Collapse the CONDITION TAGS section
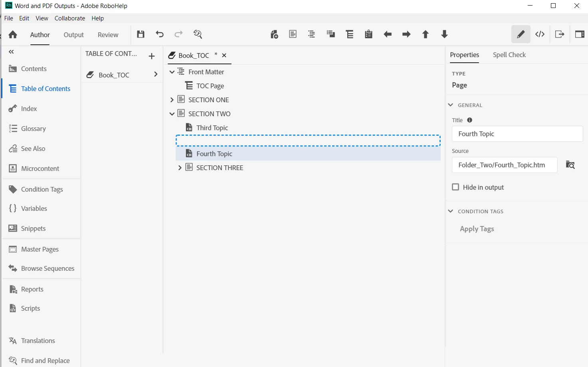588x367 pixels. point(451,211)
